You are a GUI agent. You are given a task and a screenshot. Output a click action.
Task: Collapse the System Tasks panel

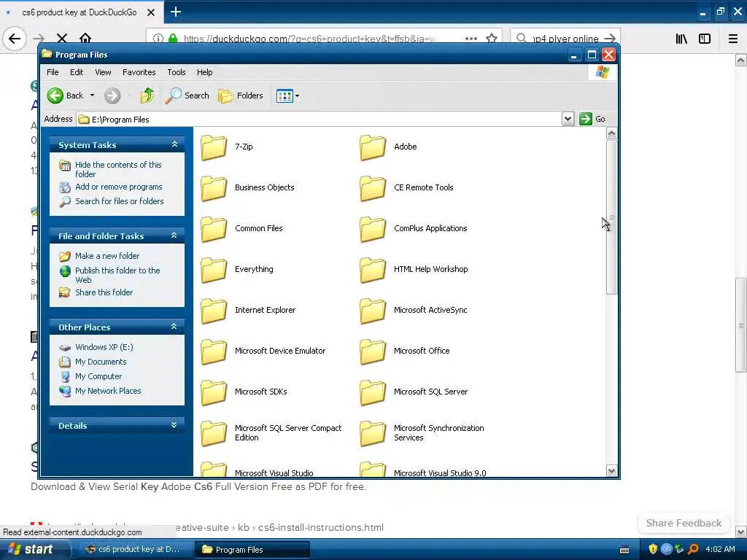(x=174, y=144)
